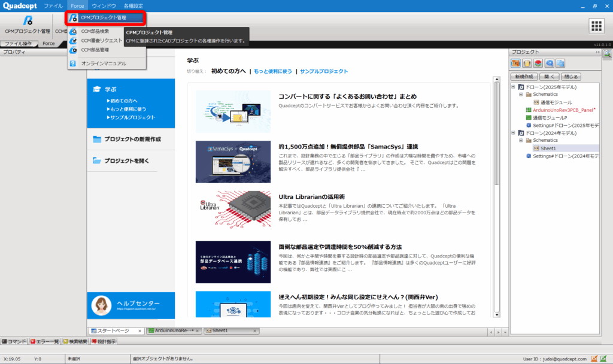Collapse Schematics under ドローン(2025年モデル)

(x=521, y=95)
